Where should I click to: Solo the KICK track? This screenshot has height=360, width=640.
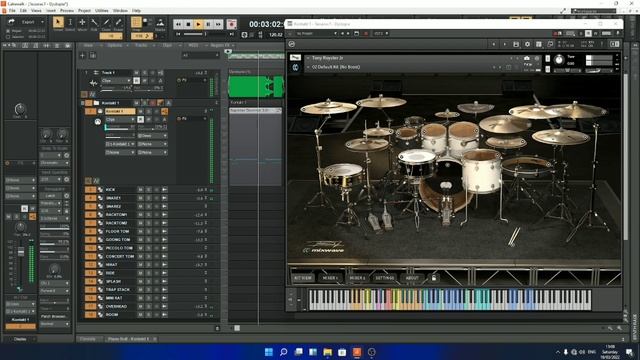point(148,190)
